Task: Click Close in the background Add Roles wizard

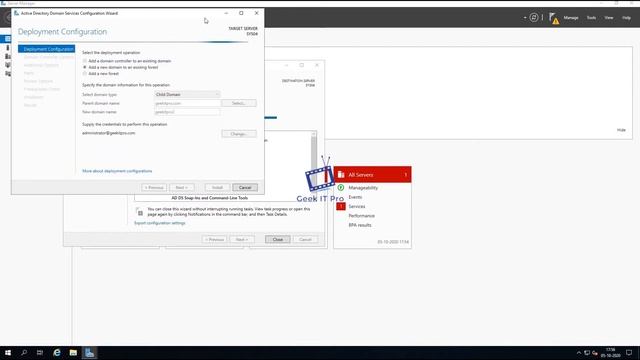Action: [x=278, y=240]
